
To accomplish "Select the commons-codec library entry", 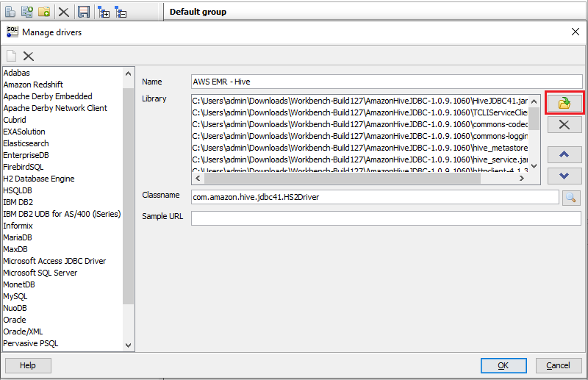I will point(360,124).
